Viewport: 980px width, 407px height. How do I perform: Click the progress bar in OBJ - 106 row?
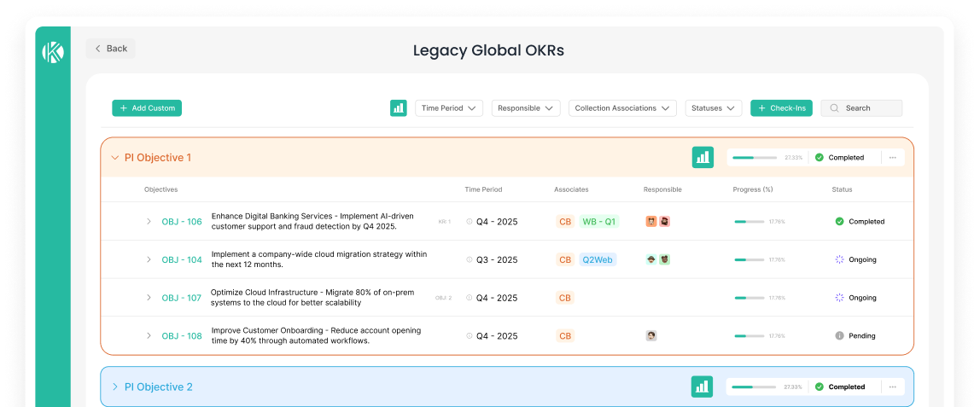point(750,222)
